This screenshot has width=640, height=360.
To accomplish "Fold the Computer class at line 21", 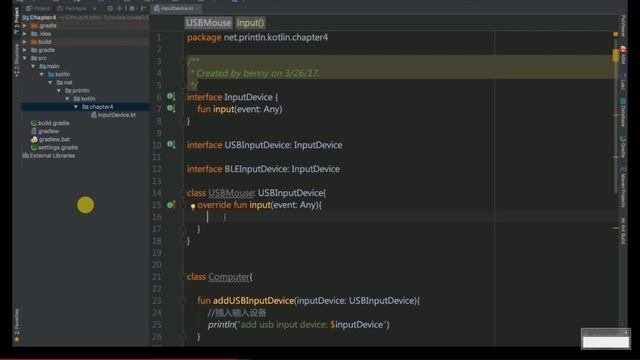I will pos(182,277).
